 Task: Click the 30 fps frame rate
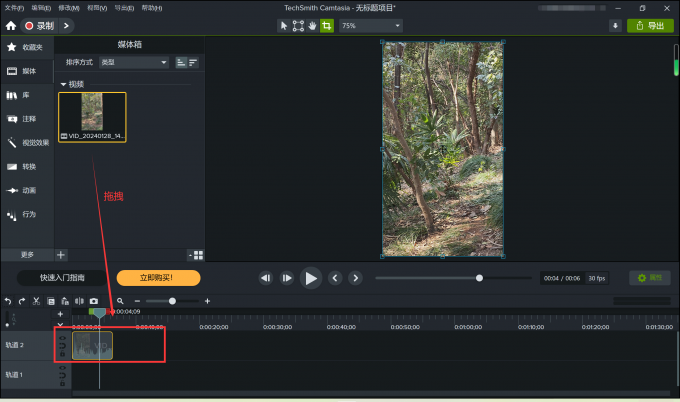pyautogui.click(x=597, y=278)
